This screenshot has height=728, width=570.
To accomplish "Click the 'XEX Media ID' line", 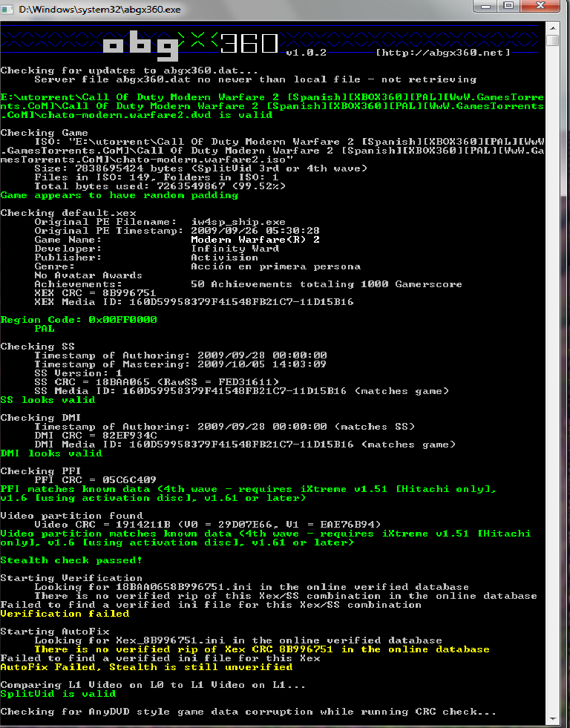I will coord(194,302).
